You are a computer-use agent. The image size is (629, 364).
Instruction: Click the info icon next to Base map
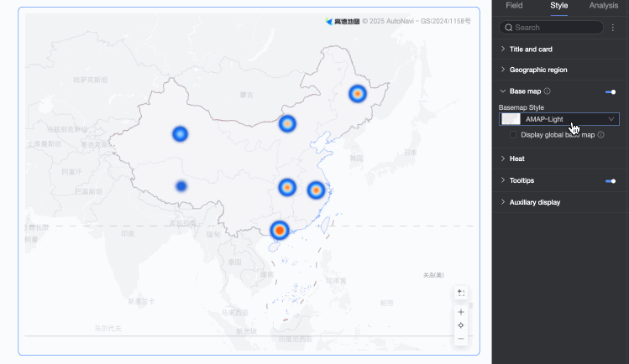tap(548, 91)
